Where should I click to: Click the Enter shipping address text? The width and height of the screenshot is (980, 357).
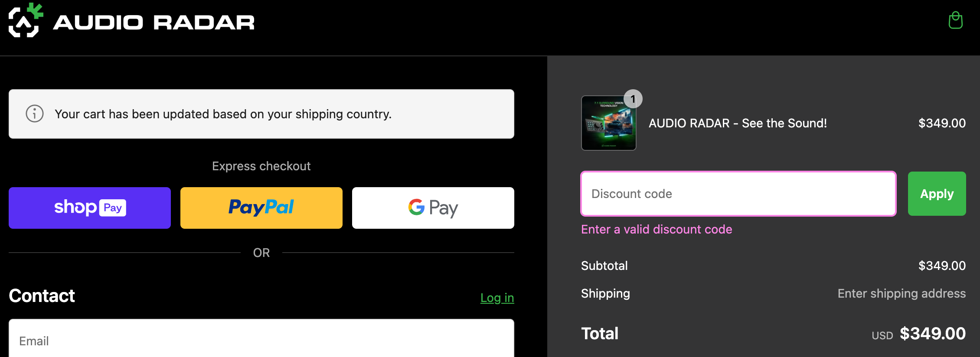[x=902, y=293]
